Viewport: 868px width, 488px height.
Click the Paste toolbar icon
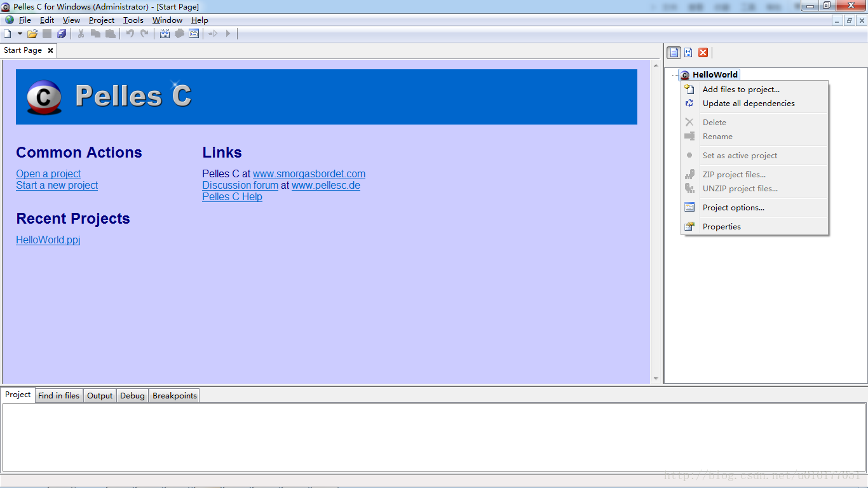point(111,34)
